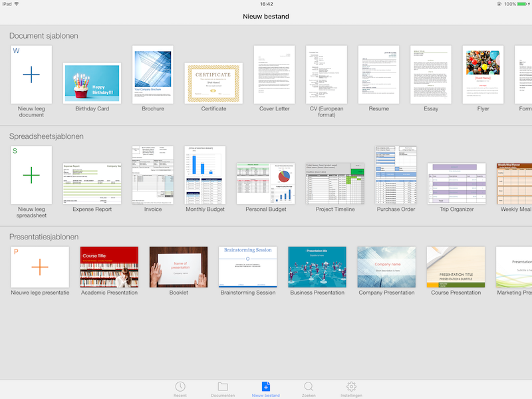Select the Cover Letter template

point(274,74)
